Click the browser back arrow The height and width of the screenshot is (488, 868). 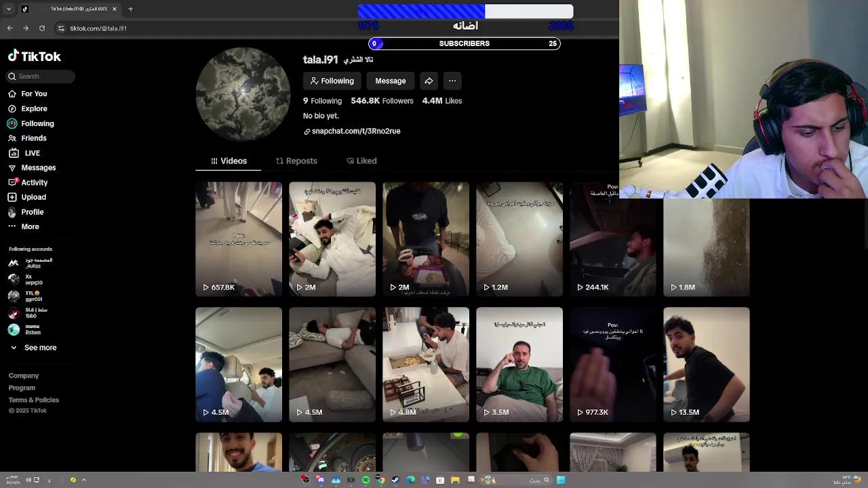click(x=9, y=28)
